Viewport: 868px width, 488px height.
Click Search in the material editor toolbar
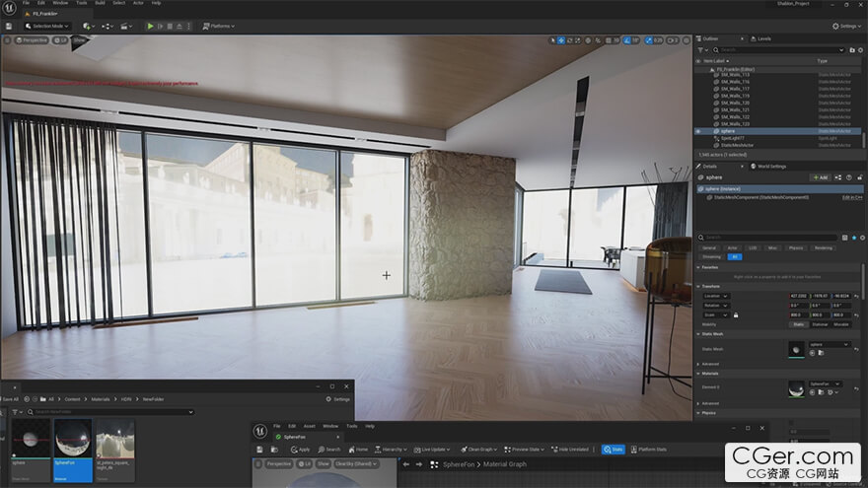[x=329, y=450]
